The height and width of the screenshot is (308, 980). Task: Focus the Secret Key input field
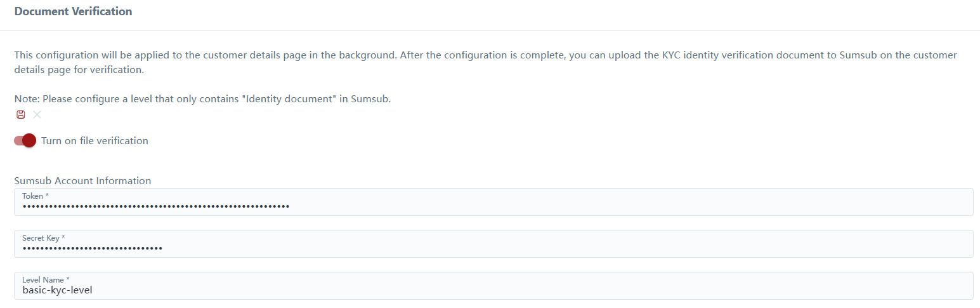[493, 244]
